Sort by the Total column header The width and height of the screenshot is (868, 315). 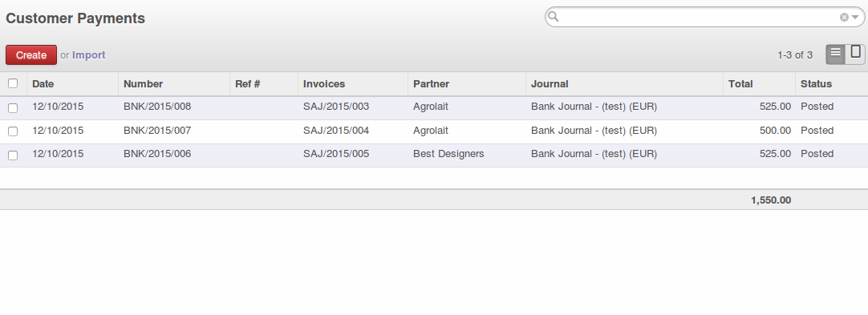pyautogui.click(x=740, y=84)
